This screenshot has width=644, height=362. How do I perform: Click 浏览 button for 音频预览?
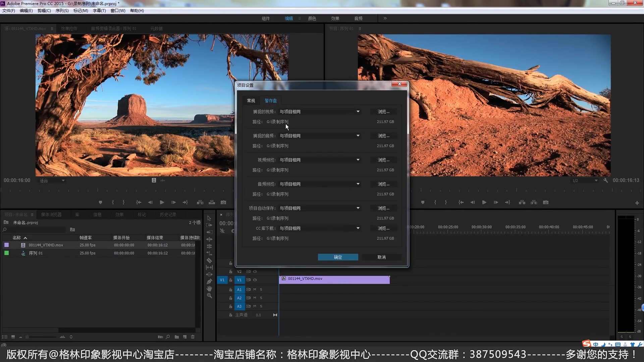tap(383, 184)
